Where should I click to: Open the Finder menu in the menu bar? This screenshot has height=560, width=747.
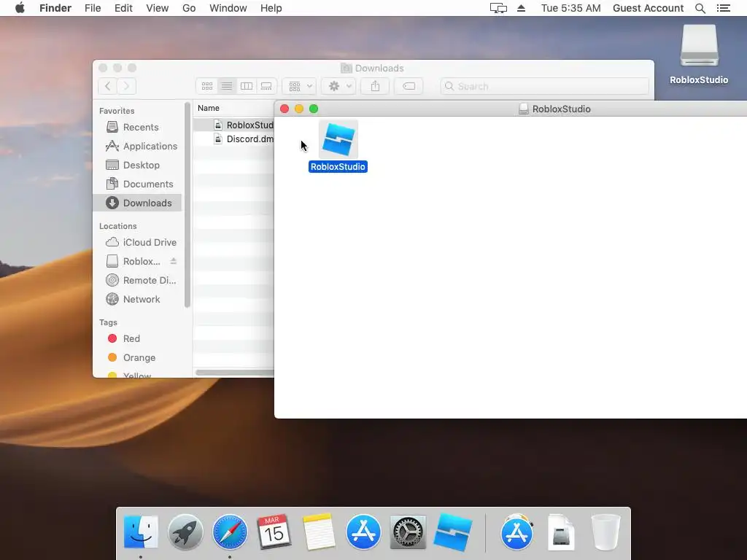coord(55,8)
